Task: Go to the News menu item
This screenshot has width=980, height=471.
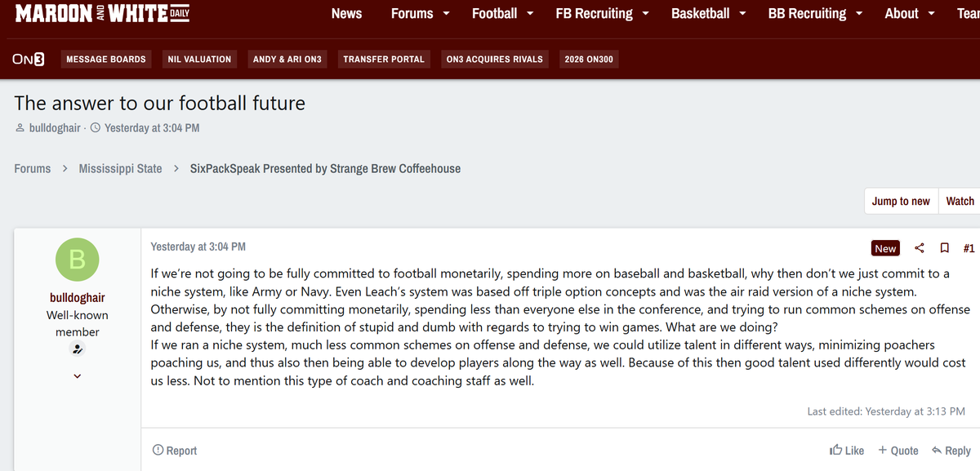Action: 346,13
